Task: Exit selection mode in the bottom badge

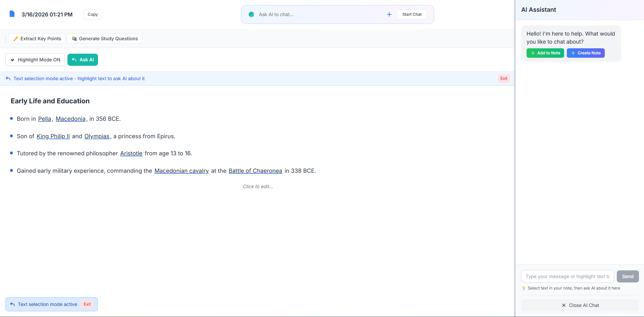Action: 87,304
